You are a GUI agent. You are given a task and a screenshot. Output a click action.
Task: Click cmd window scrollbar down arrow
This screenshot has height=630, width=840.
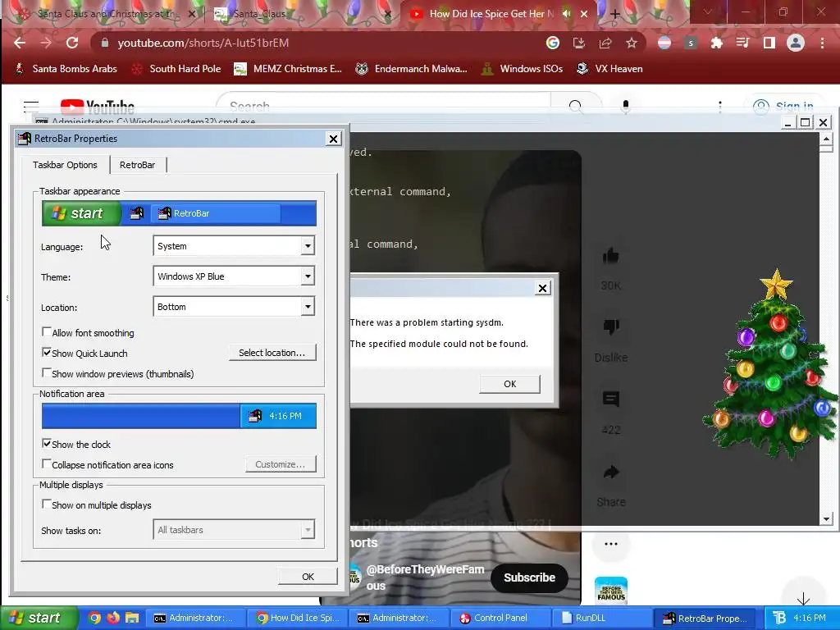(825, 518)
